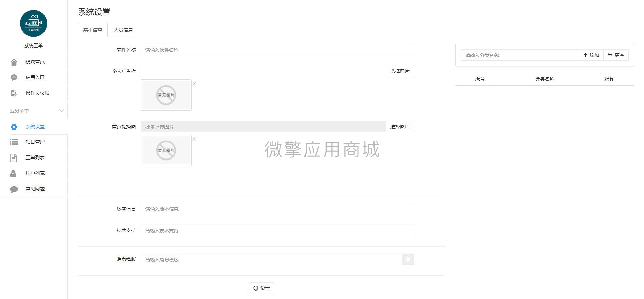Focus the 版本信息 input field
644x299 pixels.
tap(277, 209)
